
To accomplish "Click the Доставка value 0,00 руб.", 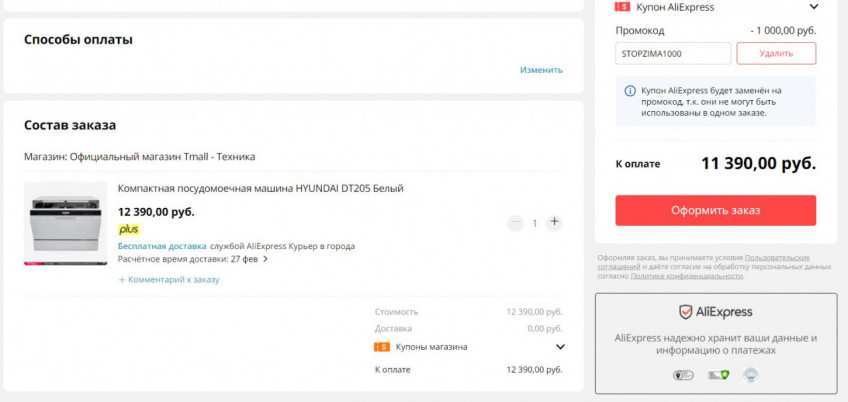I will 545,328.
